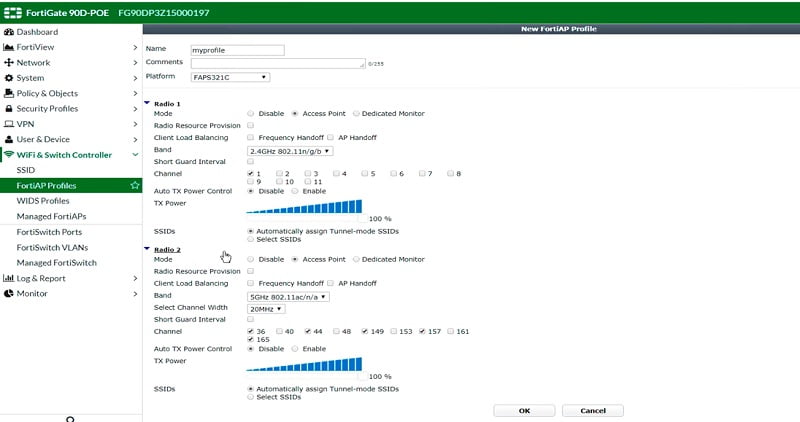Click the Policy & Objects icon

(x=8, y=93)
